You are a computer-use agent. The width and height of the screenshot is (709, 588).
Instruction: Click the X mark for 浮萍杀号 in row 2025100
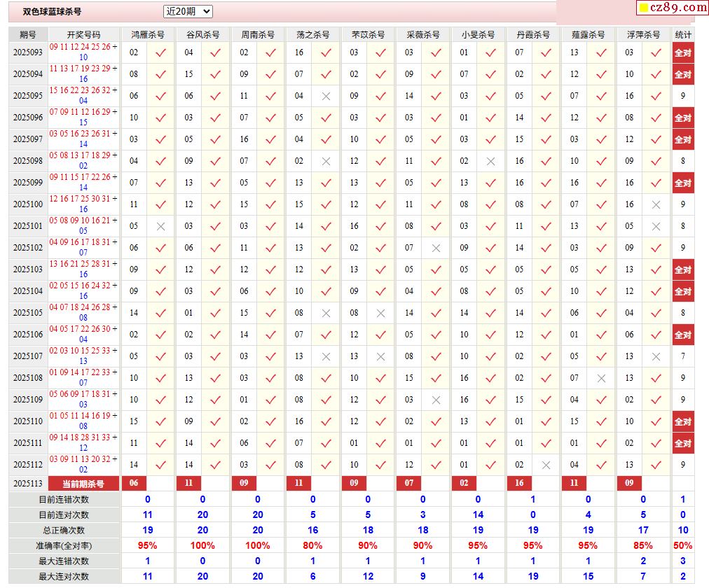point(656,204)
